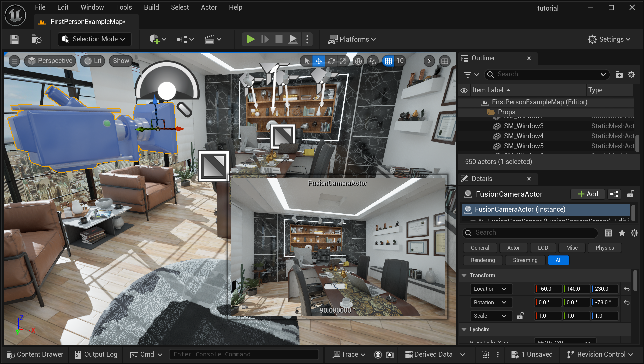The image size is (644, 364).
Task: Open play options three-dot menu
Action: pos(307,39)
